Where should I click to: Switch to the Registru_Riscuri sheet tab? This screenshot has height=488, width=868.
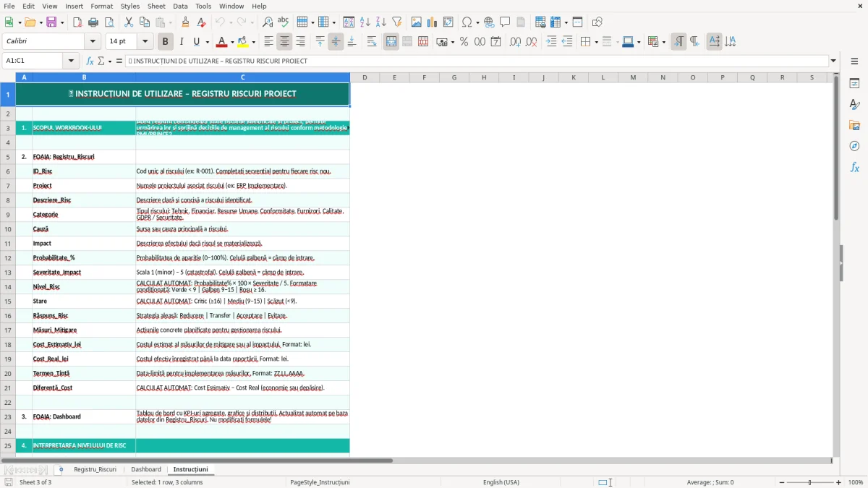tap(95, 469)
